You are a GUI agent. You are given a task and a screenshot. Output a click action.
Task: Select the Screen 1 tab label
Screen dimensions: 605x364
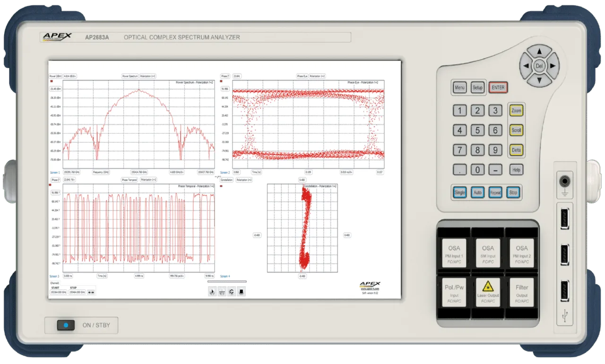tap(55, 172)
